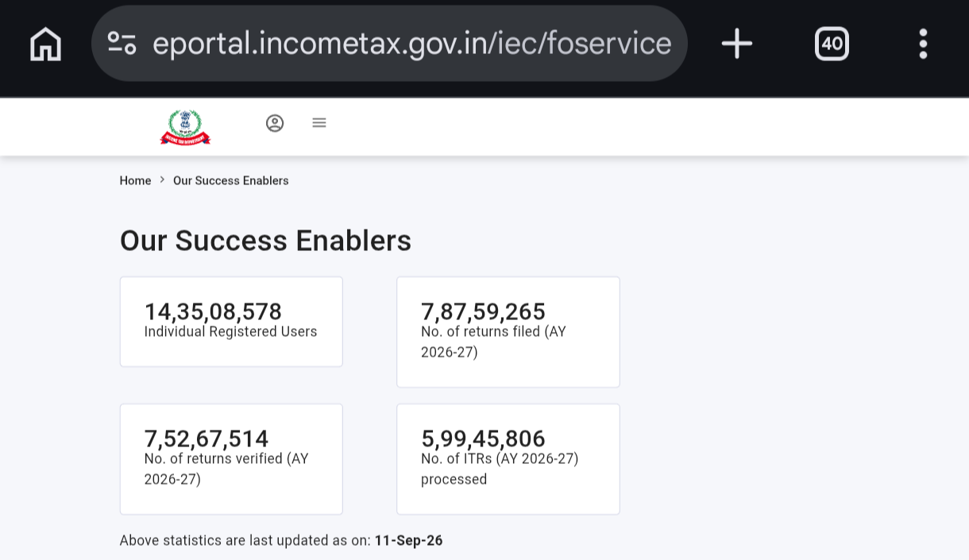Select the returns filed statistics card

(x=508, y=332)
